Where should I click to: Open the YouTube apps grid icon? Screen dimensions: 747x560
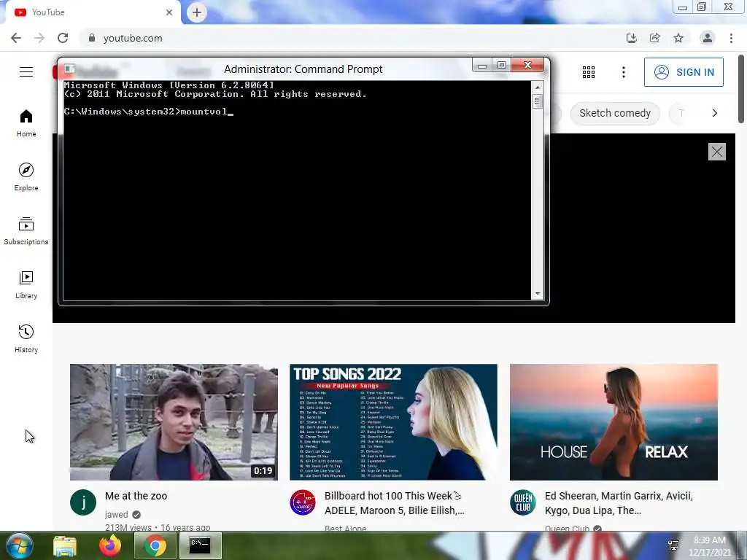point(589,72)
